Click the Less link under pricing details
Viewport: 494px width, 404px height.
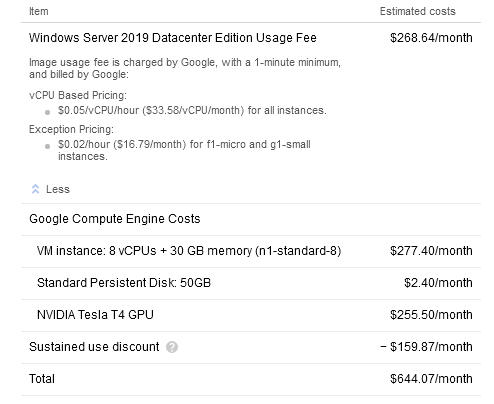(x=58, y=189)
